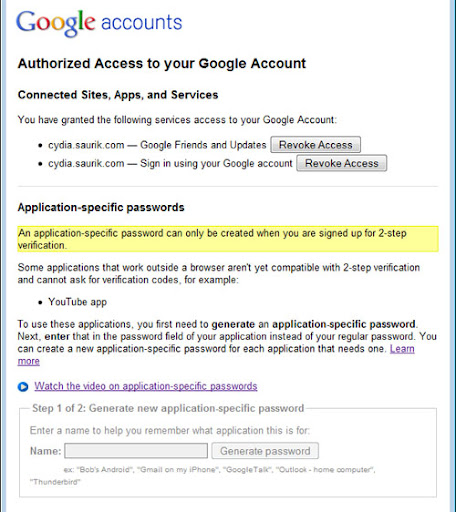Viewport: 456px width, 512px height.
Task: Click the first cydia.saurik.com entry
Action: 157,145
